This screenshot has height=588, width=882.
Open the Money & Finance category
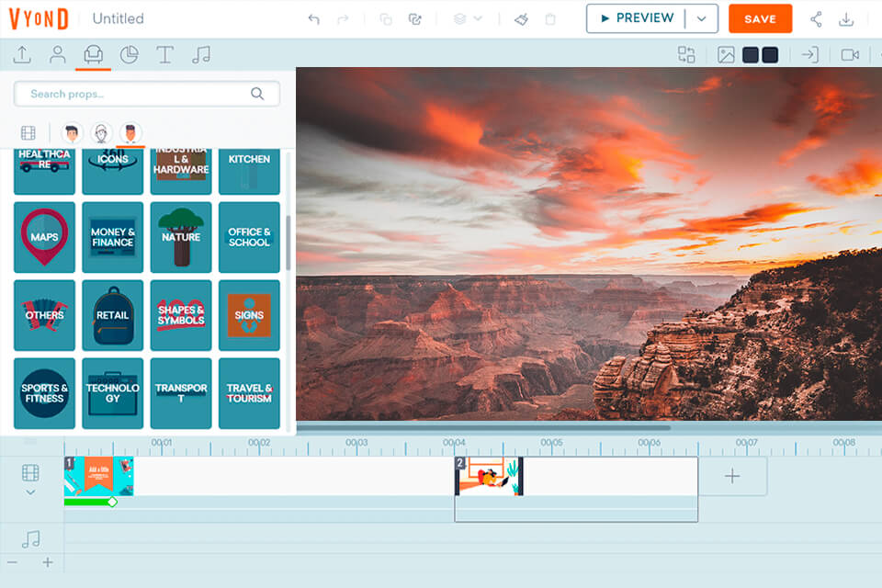coord(112,237)
